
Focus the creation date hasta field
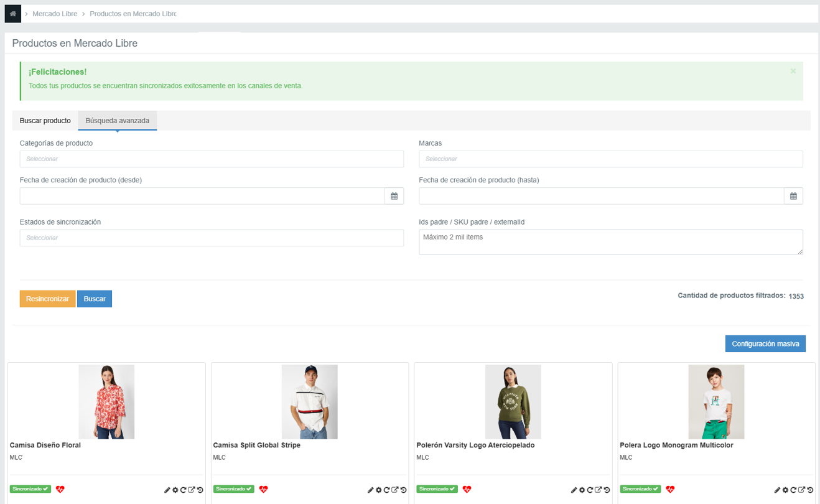tap(601, 196)
